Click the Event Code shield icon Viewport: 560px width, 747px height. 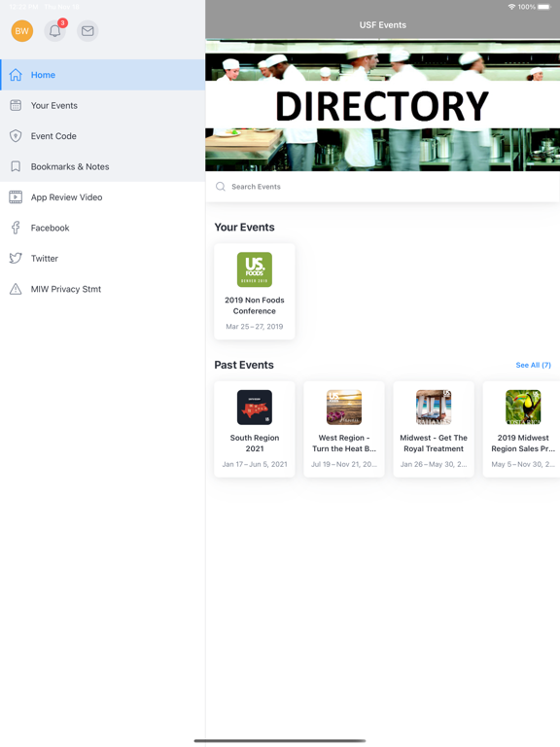(16, 136)
